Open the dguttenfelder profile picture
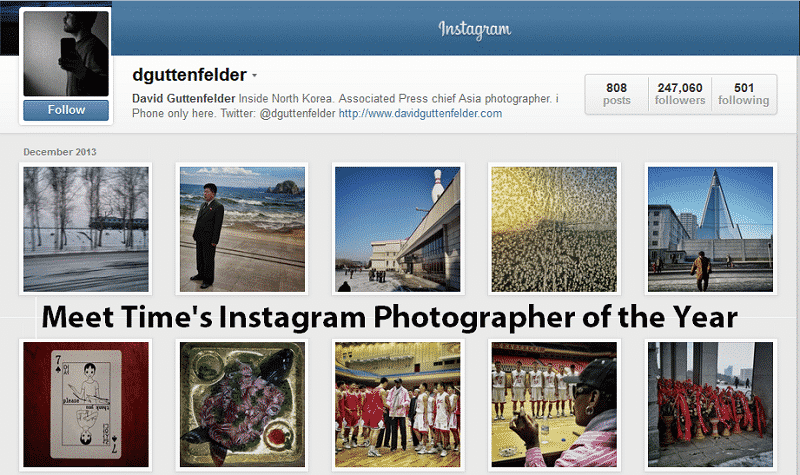800x475 pixels. coord(66,54)
